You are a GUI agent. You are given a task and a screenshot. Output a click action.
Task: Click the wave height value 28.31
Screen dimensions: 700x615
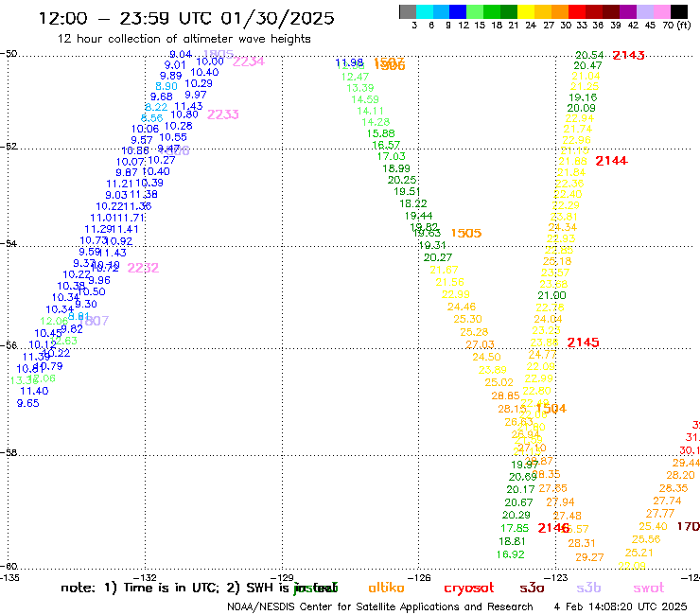pyautogui.click(x=582, y=543)
